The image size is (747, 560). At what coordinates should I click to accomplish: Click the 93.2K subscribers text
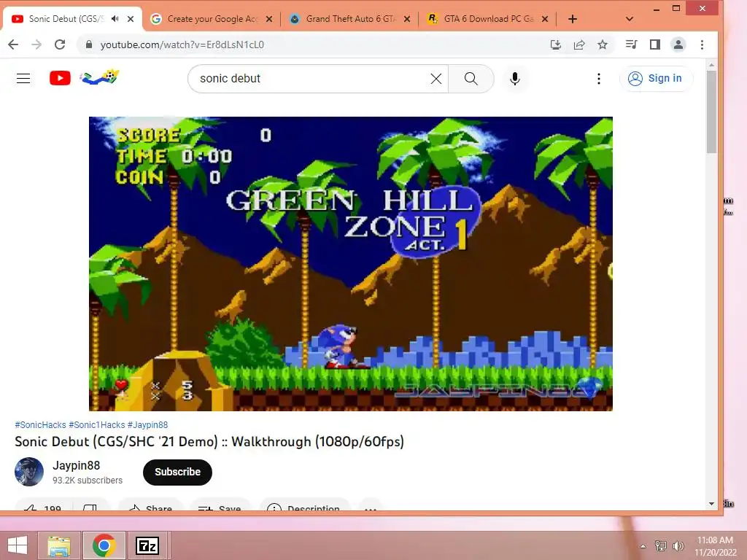(x=88, y=481)
